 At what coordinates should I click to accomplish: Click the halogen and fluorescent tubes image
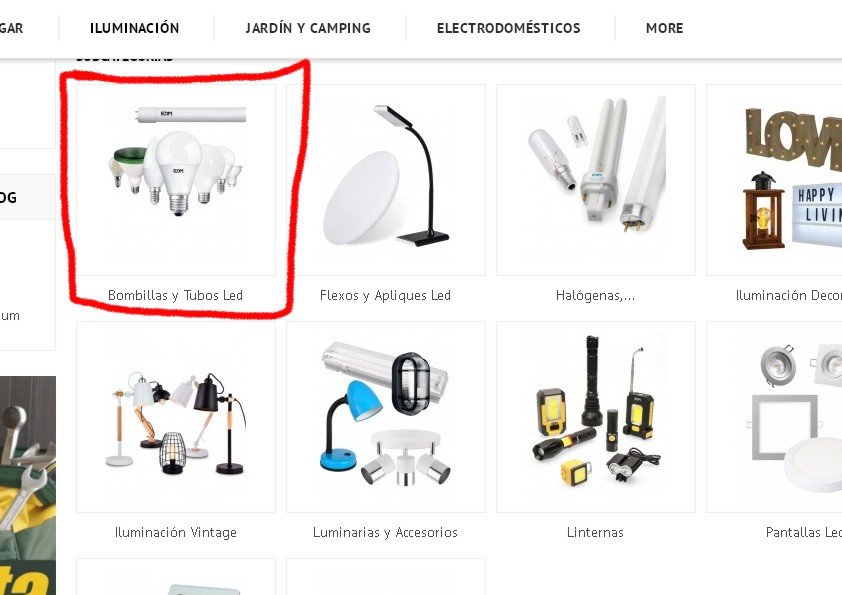[x=596, y=180]
